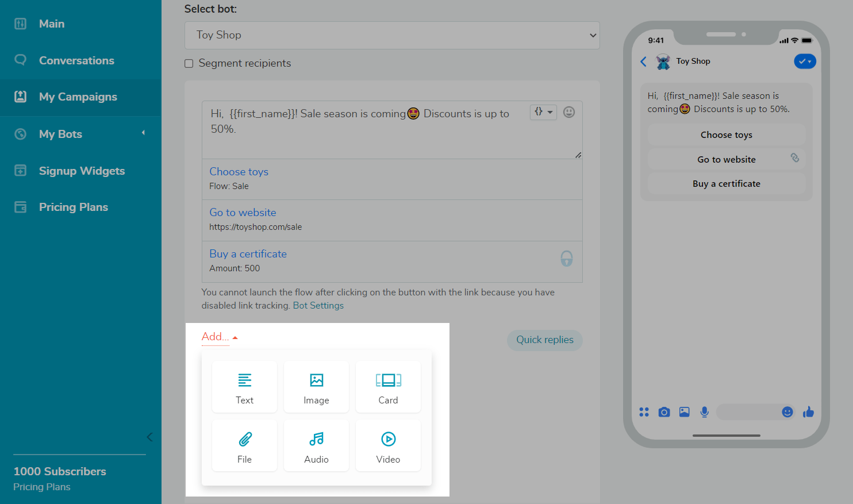Click the thumbs-up icon in phone preview
Image resolution: width=853 pixels, height=504 pixels.
coord(809,412)
